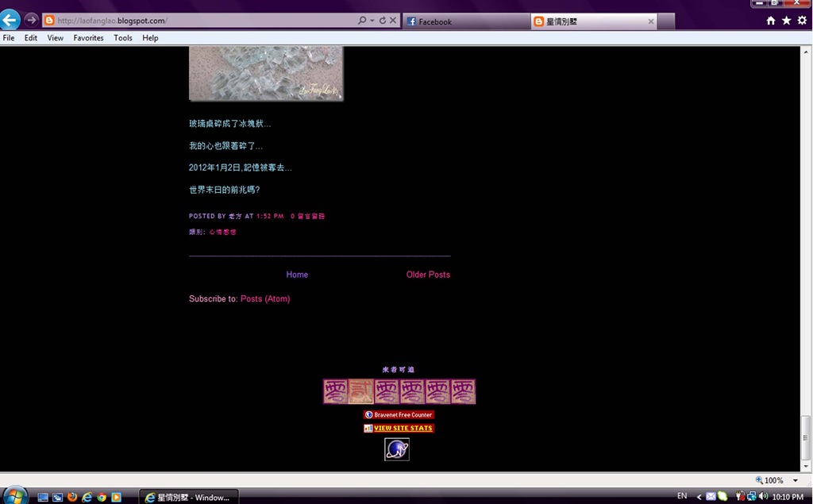Open the Windows Start orb
The height and width of the screenshot is (504, 813).
coord(14,496)
